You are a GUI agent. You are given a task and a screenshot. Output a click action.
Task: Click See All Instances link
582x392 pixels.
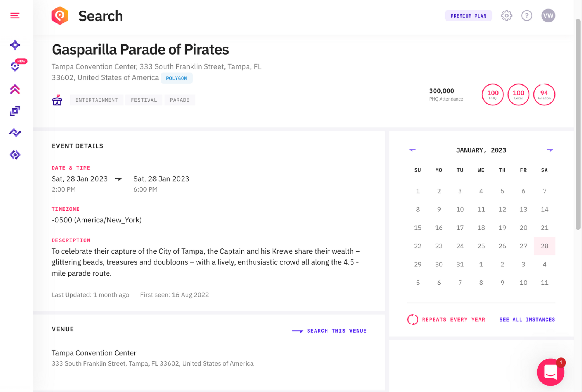(527, 320)
